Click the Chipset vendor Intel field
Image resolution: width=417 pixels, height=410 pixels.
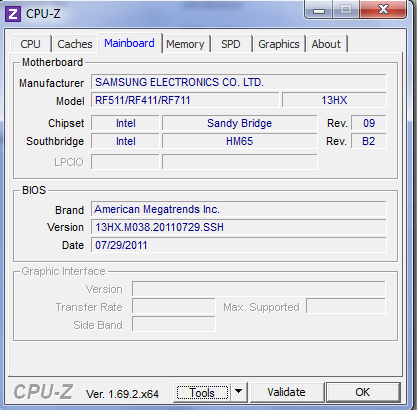point(125,123)
